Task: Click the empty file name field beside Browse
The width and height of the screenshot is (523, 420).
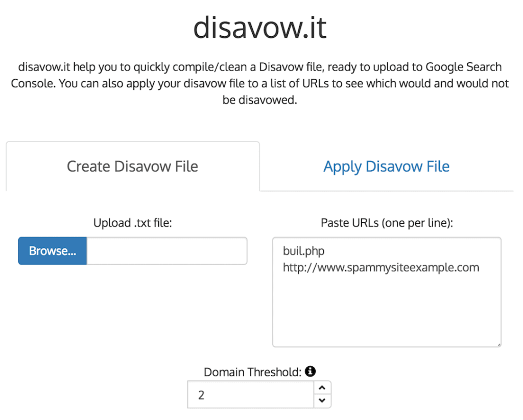Action: tap(167, 251)
